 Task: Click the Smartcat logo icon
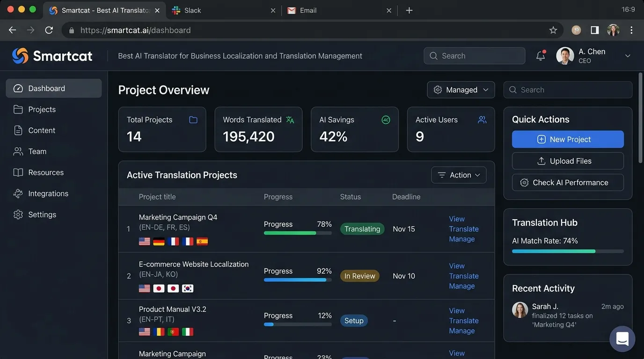20,56
